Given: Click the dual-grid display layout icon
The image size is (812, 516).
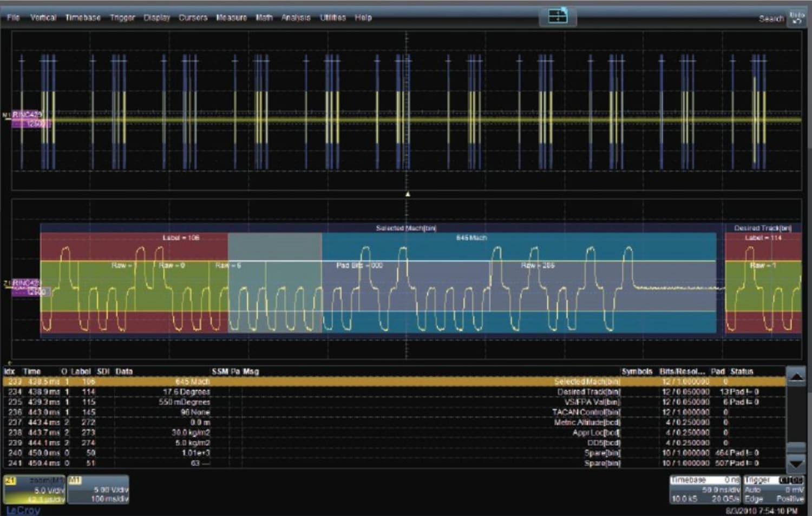Looking at the screenshot, I should (558, 16).
